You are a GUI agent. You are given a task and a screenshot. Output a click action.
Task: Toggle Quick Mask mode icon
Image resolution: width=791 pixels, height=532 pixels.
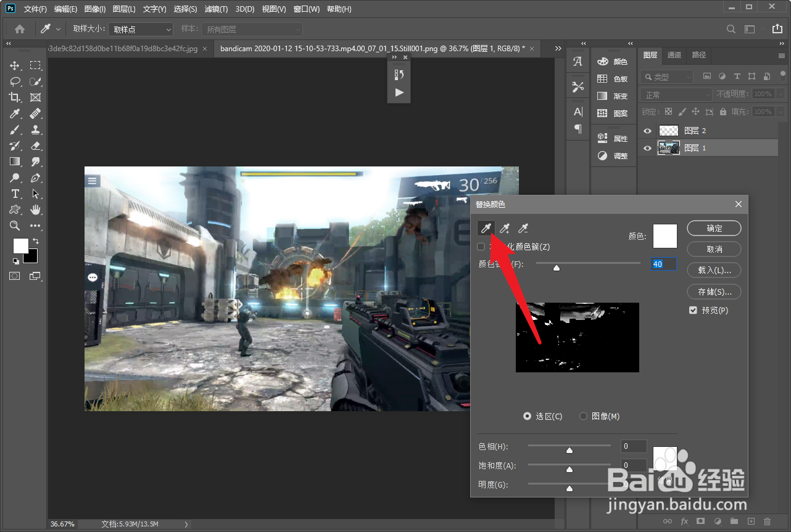(x=15, y=276)
